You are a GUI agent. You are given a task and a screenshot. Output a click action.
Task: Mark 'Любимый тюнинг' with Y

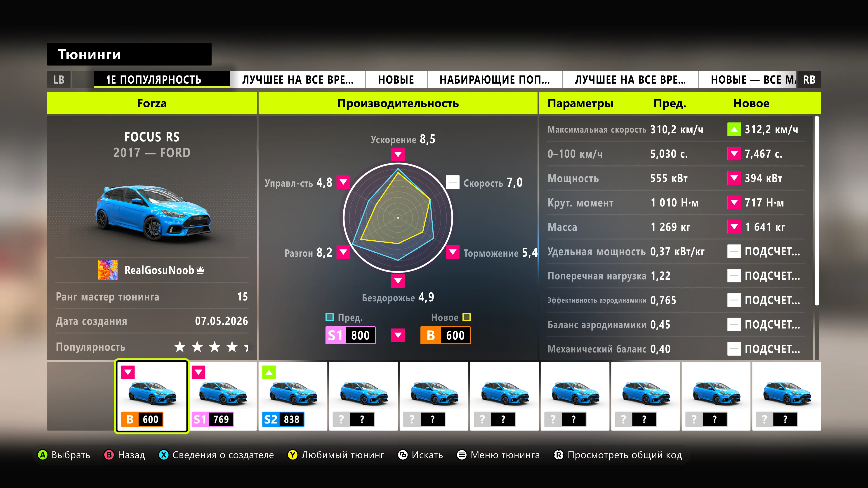tap(336, 455)
